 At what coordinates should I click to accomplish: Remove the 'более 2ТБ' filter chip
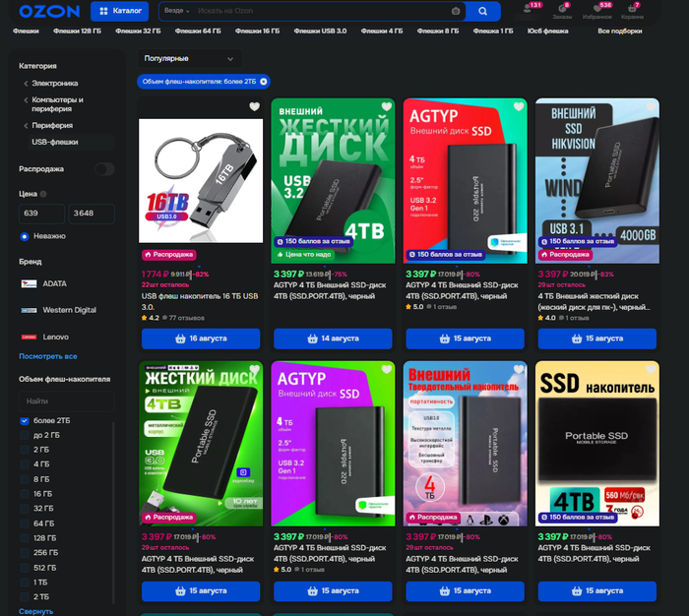point(263,82)
